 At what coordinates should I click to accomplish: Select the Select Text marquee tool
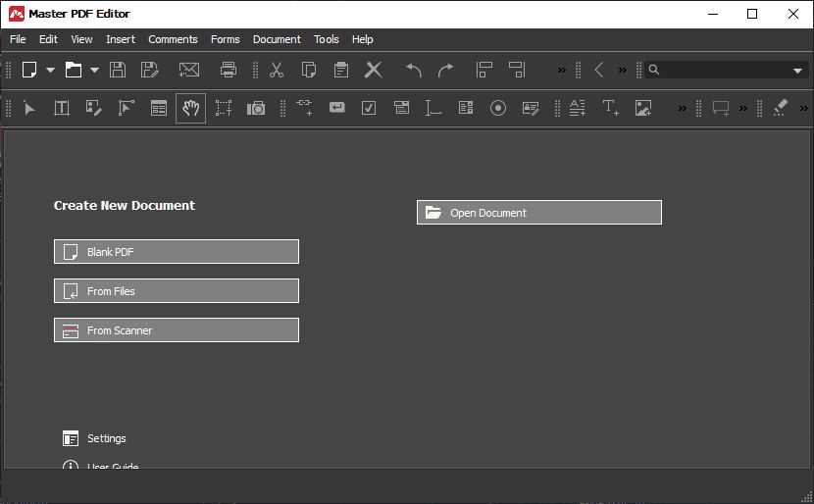pyautogui.click(x=224, y=108)
